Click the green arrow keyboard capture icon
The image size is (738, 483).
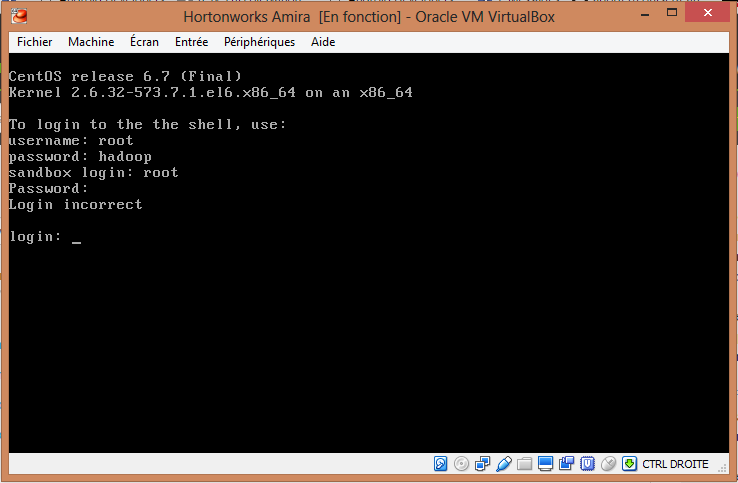pyautogui.click(x=629, y=464)
